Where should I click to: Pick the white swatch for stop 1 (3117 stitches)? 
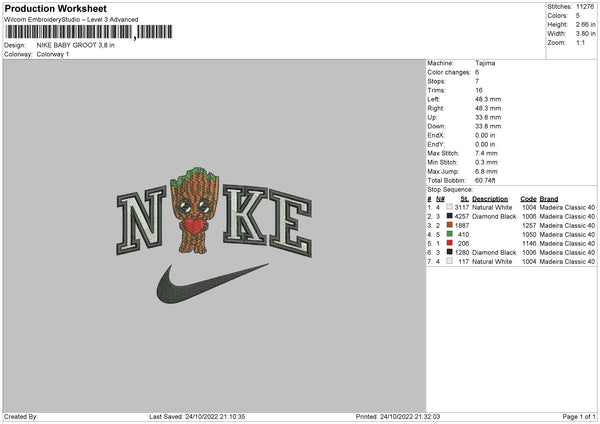[450, 207]
